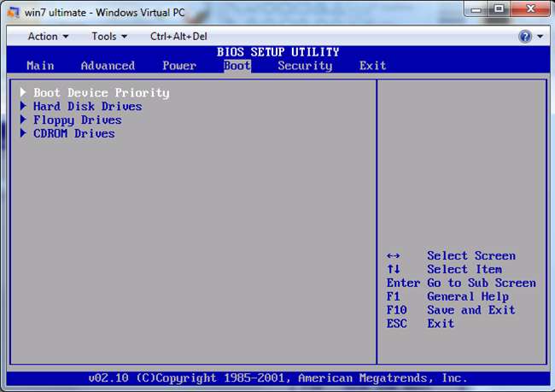Open the Security BIOS tab
555x392 pixels.
click(305, 66)
